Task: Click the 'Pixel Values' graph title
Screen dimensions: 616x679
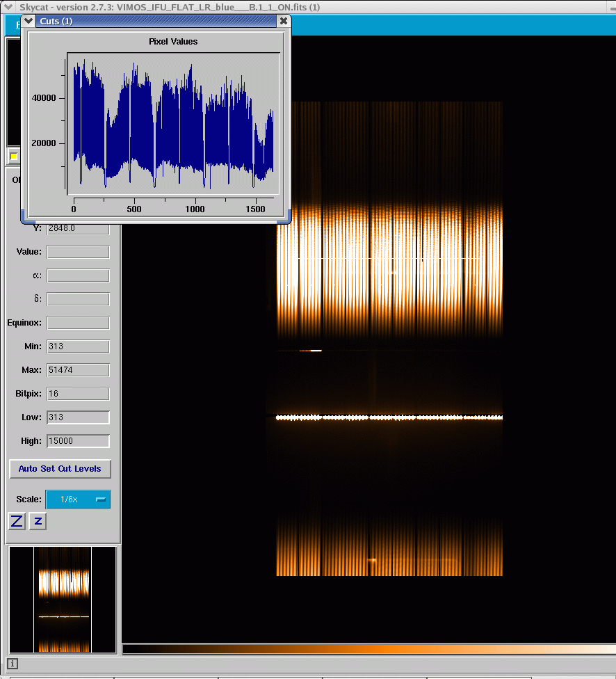Action: click(x=173, y=42)
